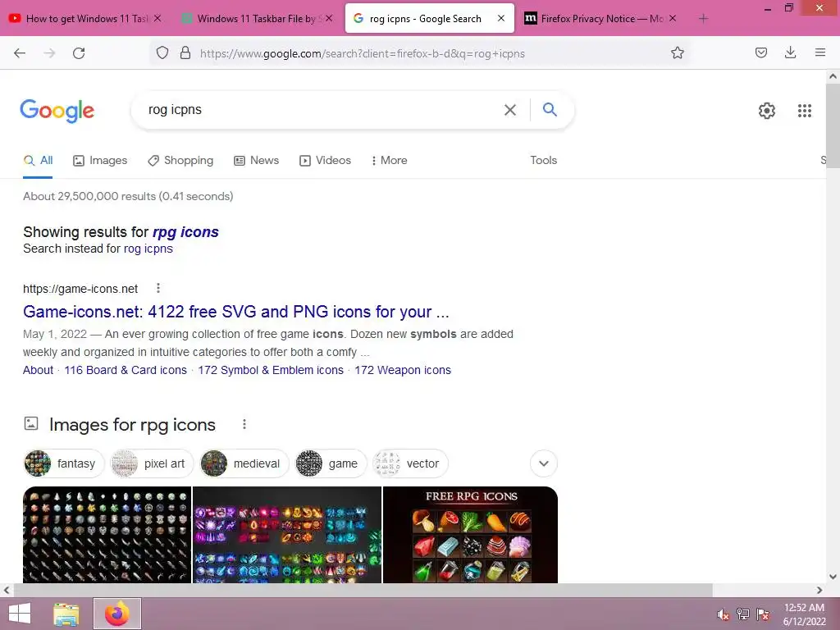Screen dimensions: 840x630
Task: Filter images by vector chip
Action: (410, 463)
